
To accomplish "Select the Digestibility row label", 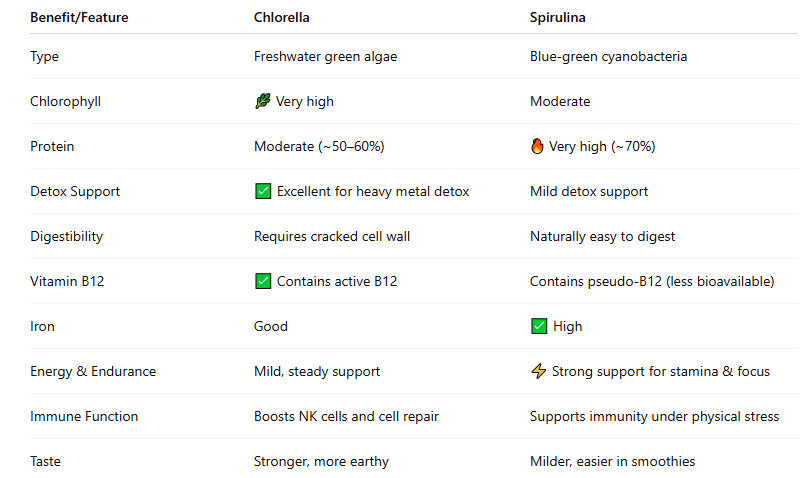I will click(x=66, y=237).
